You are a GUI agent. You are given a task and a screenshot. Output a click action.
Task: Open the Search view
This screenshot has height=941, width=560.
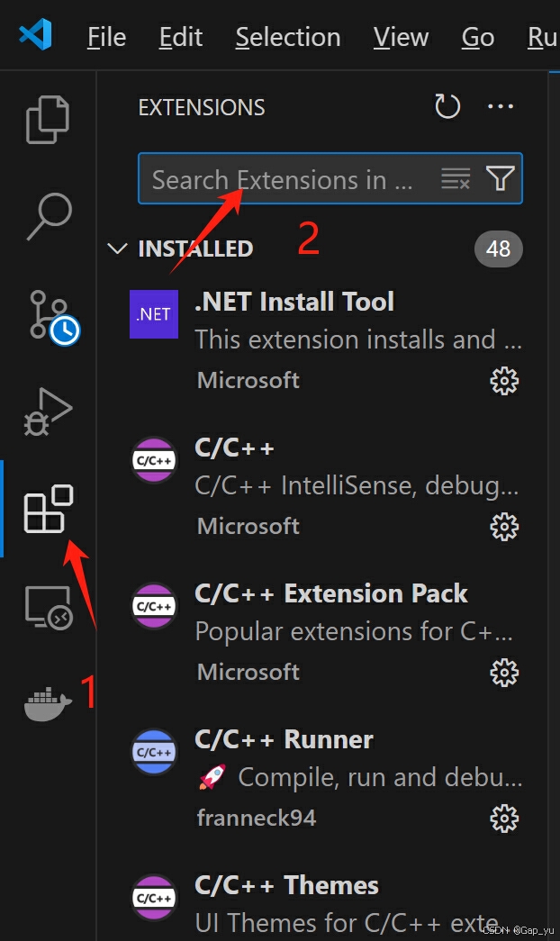(x=50, y=216)
